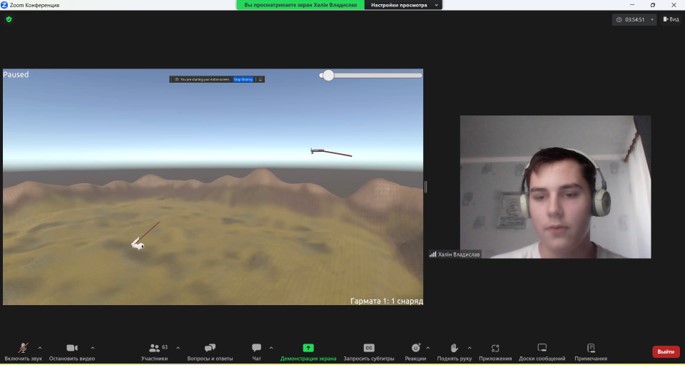Open the Настройки просмотра dropdown

point(403,5)
